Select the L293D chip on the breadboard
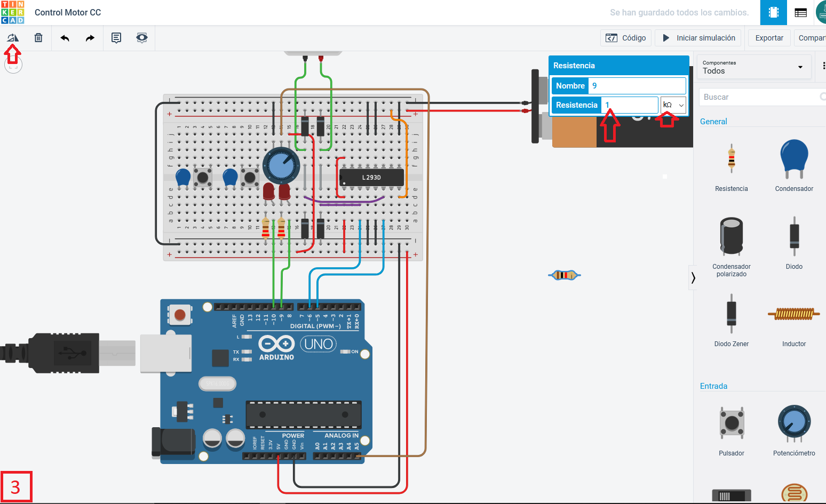 tap(371, 178)
